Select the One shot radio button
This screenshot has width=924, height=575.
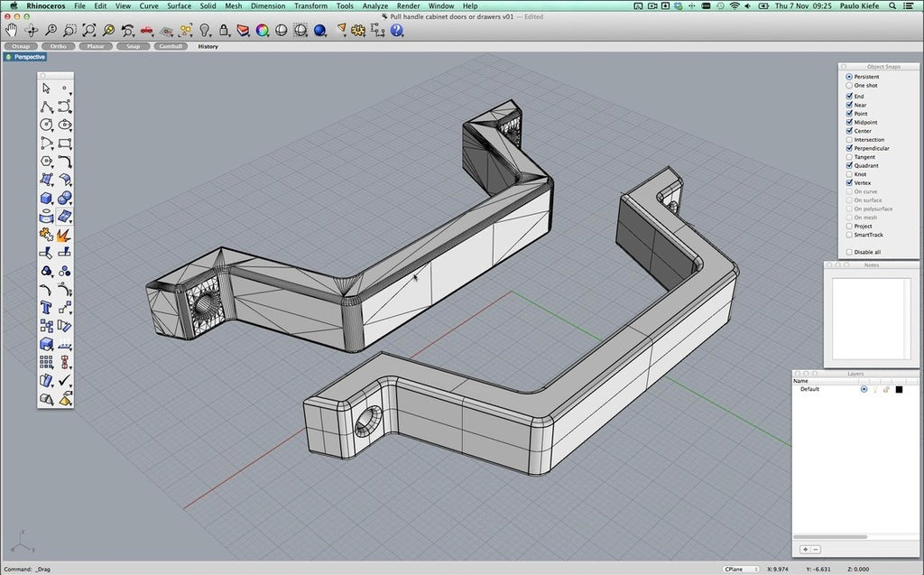coord(849,86)
